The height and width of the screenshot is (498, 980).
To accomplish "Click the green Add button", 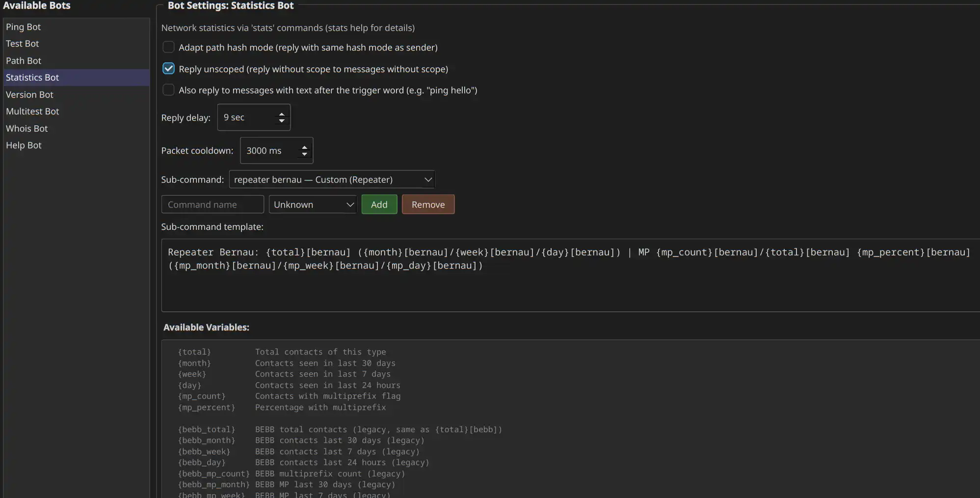I will (379, 205).
